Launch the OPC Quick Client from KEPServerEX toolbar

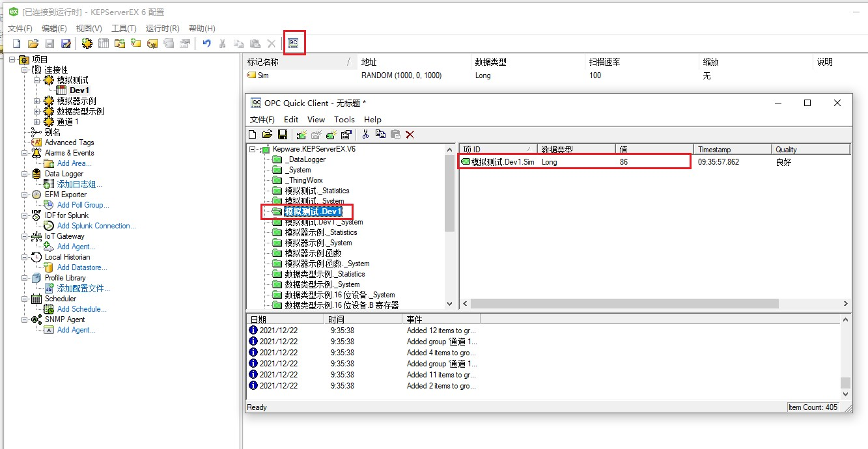(294, 43)
